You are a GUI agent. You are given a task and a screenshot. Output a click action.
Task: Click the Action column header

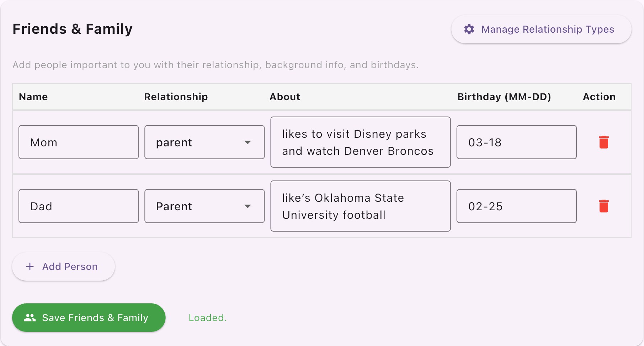(x=599, y=97)
